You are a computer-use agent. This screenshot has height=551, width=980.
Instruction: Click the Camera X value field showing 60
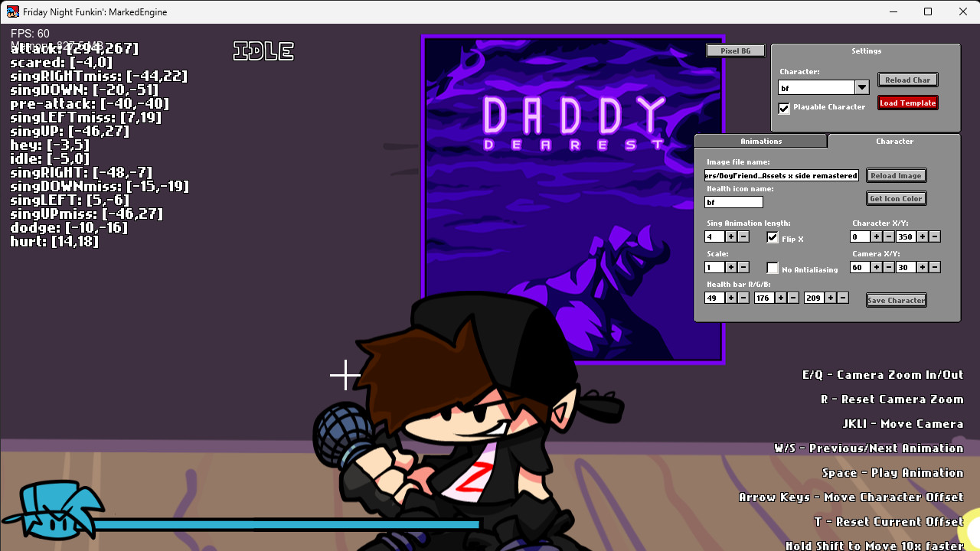click(x=860, y=268)
